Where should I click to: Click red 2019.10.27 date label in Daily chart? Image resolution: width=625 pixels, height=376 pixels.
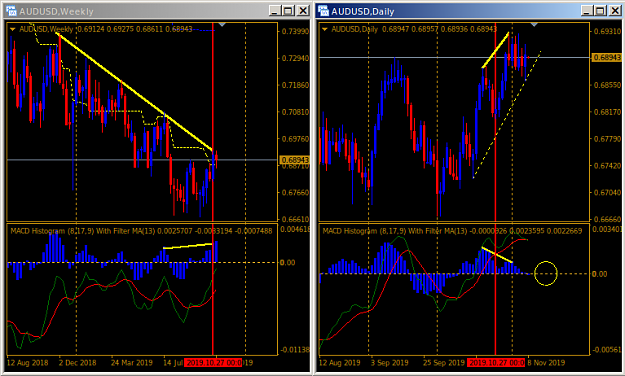pos(496,363)
